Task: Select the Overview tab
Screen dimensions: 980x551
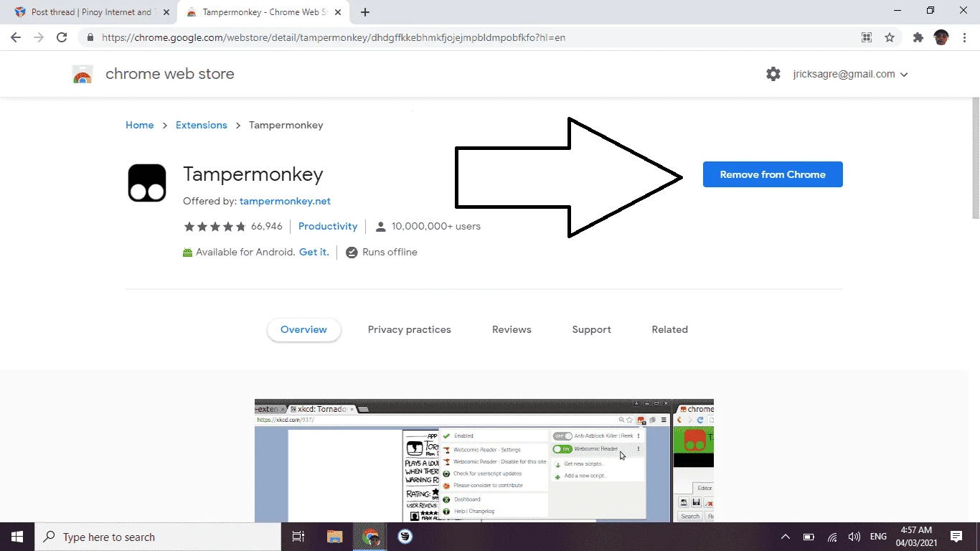Action: click(304, 330)
